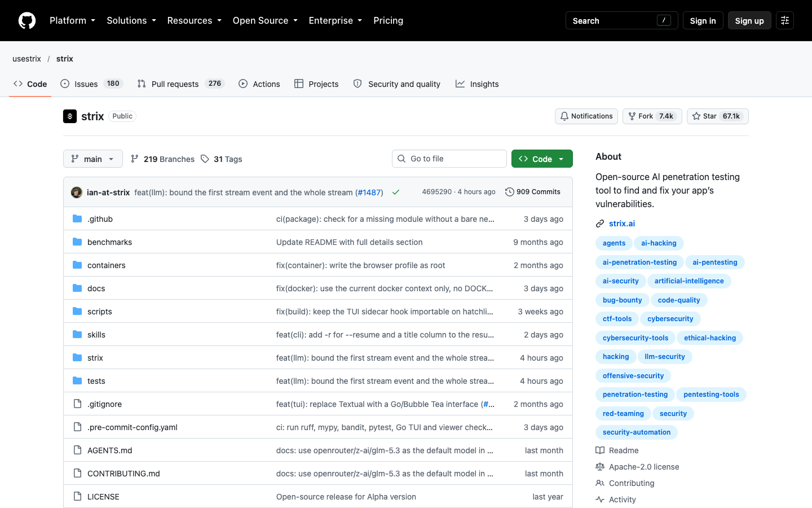Open the Insights tab
The height and width of the screenshot is (508, 812).
pyautogui.click(x=477, y=84)
